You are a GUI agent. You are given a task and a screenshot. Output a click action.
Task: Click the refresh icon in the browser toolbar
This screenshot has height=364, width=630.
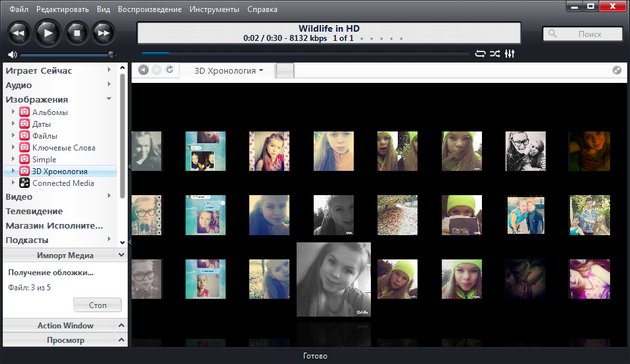pos(170,70)
